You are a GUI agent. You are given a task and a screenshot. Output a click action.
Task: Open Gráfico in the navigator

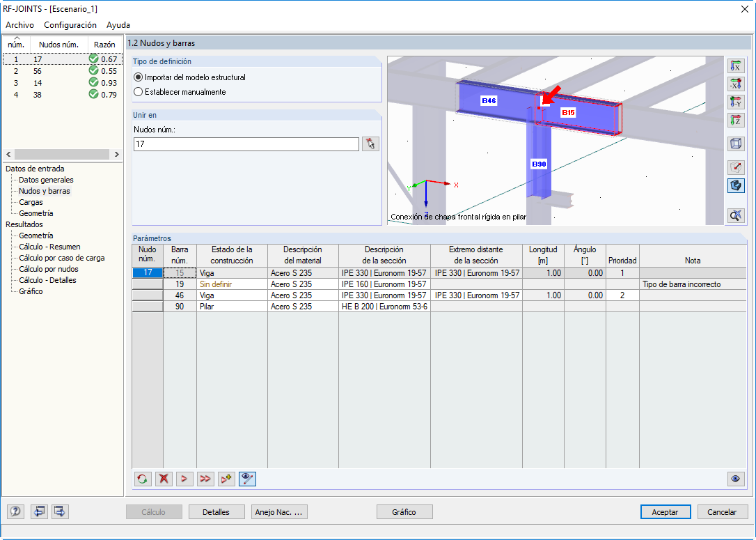click(31, 291)
